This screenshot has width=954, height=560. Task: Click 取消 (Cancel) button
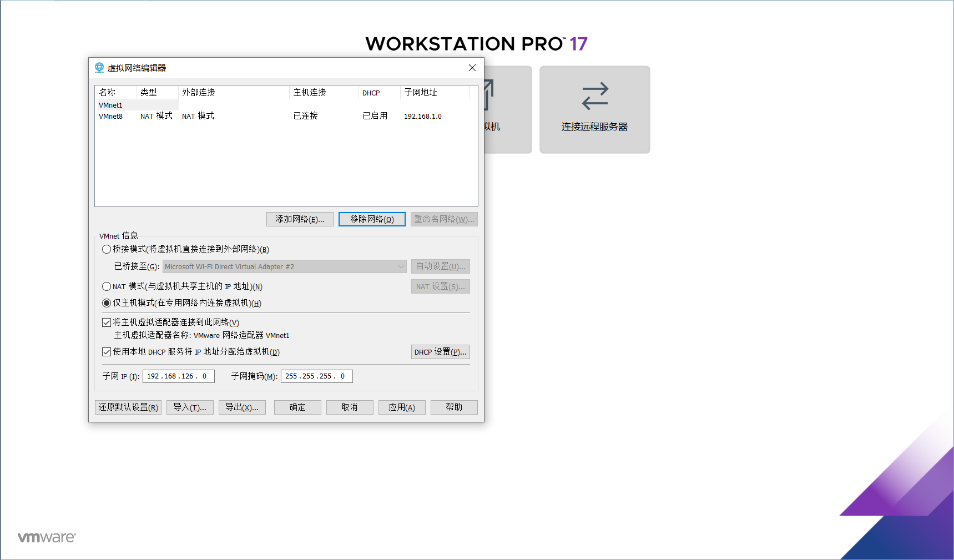coord(350,407)
